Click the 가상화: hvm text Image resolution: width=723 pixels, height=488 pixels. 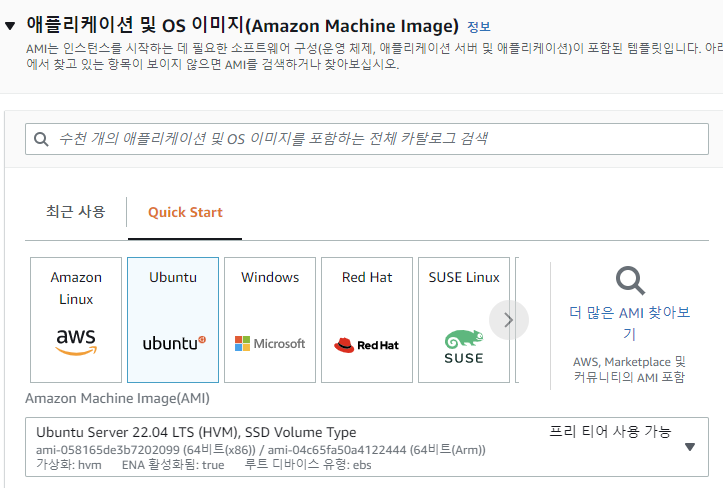point(69,464)
